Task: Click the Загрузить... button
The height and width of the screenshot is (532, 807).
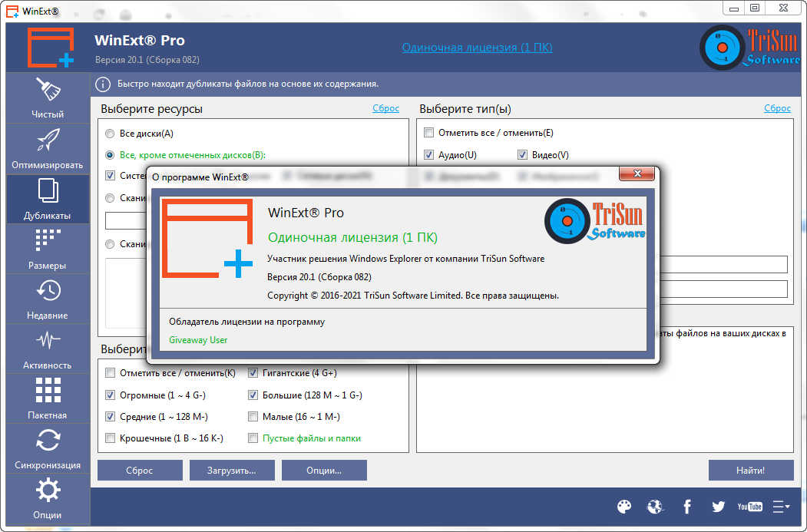Action: tap(232, 471)
